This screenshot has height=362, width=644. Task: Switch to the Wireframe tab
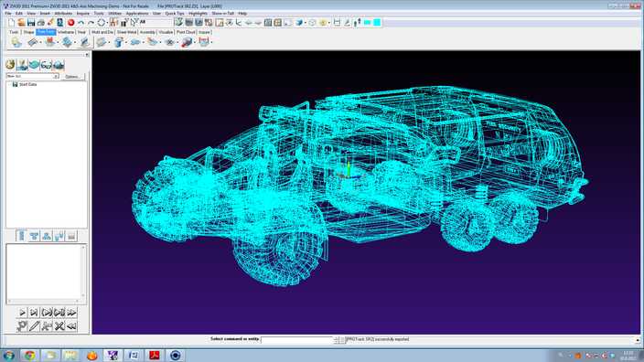(66, 32)
